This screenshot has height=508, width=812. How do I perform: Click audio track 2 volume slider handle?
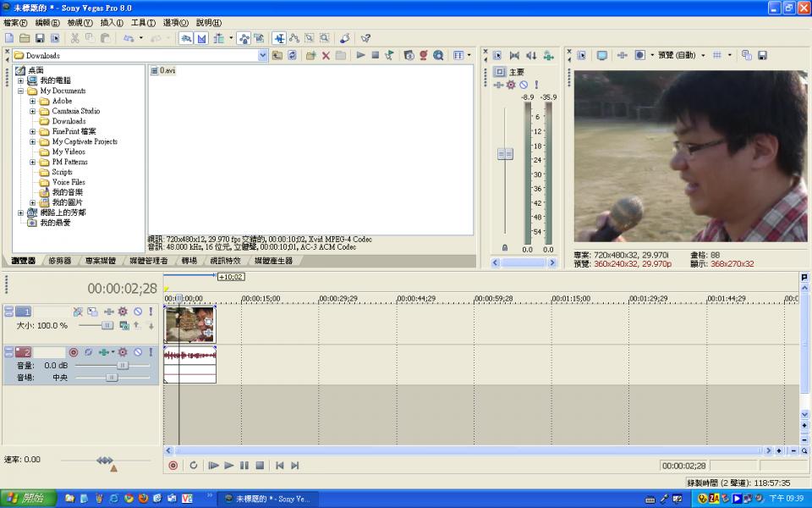pos(123,365)
